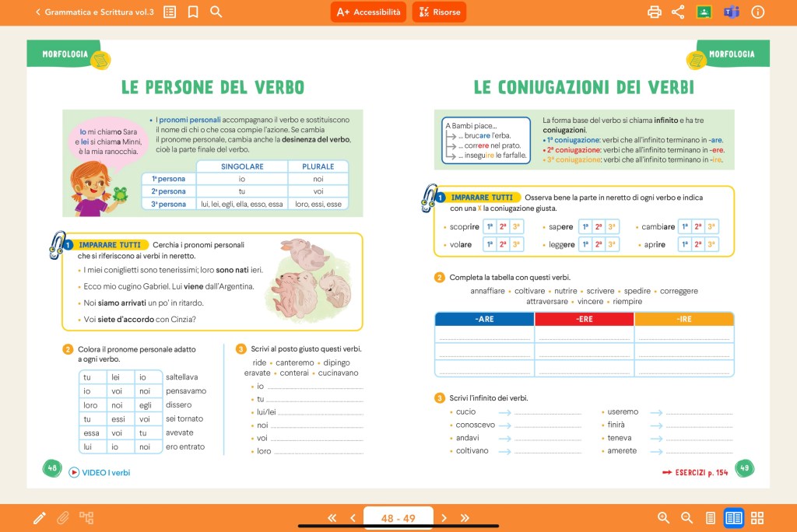Viewport: 797px width, 532px height.
Task: Share the book via share icon
Action: (678, 12)
